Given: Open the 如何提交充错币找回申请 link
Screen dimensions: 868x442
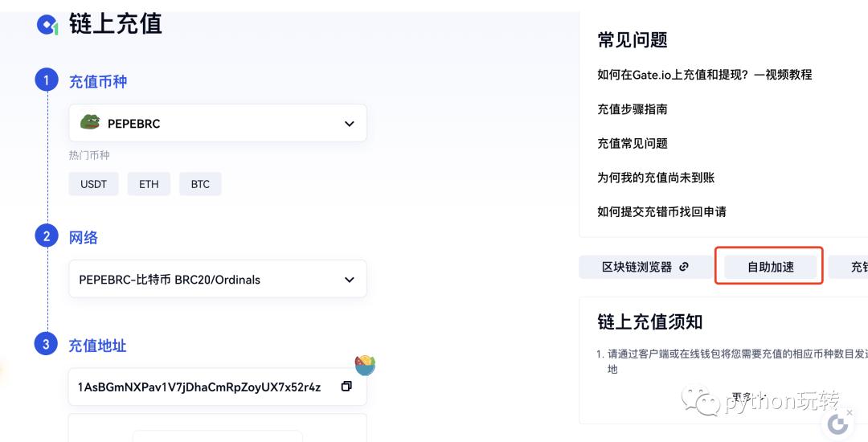Looking at the screenshot, I should (661, 212).
